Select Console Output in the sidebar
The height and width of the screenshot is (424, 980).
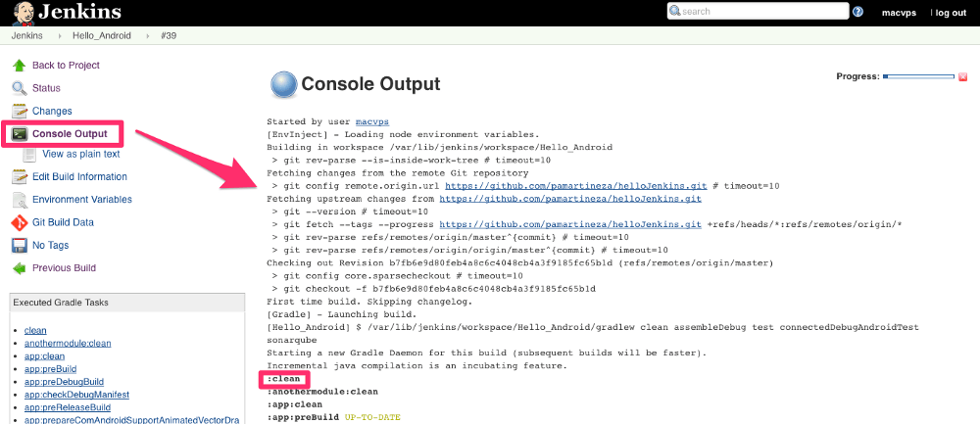click(x=76, y=134)
